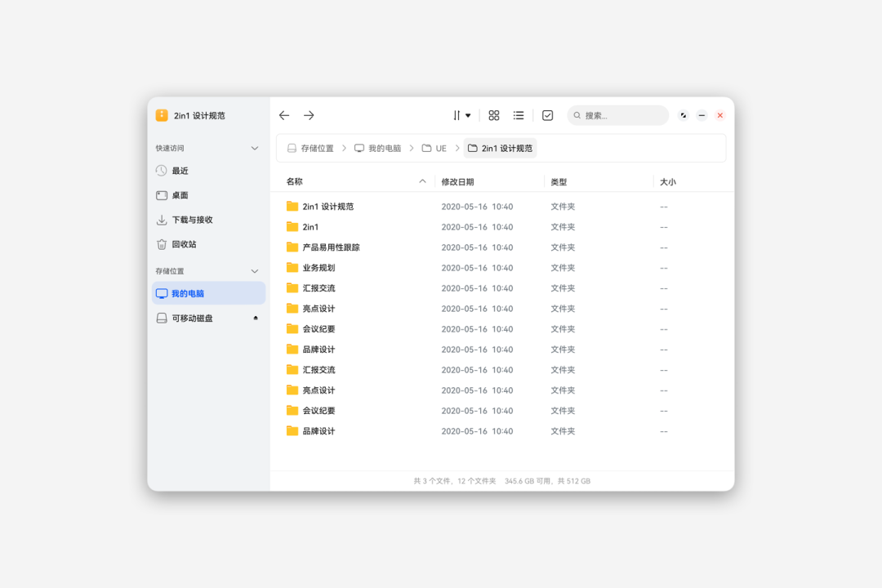This screenshot has width=882, height=588.
Task: Click the back navigation arrow
Action: 283,115
